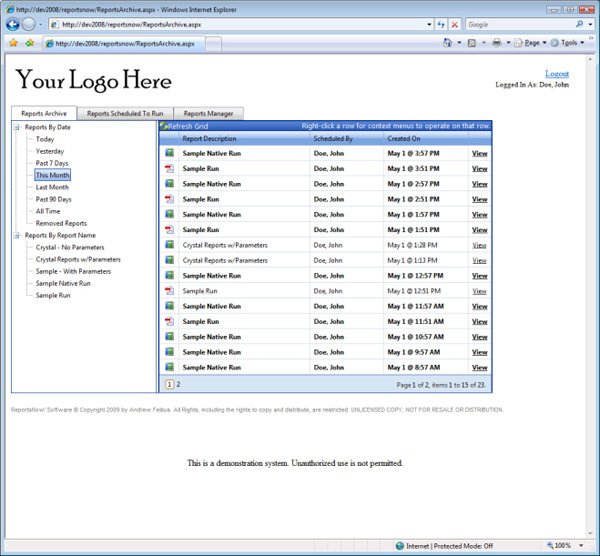This screenshot has width=600, height=556.
Task: Click PDF icon of 3:51 PM Sample Run
Action: pyautogui.click(x=169, y=168)
